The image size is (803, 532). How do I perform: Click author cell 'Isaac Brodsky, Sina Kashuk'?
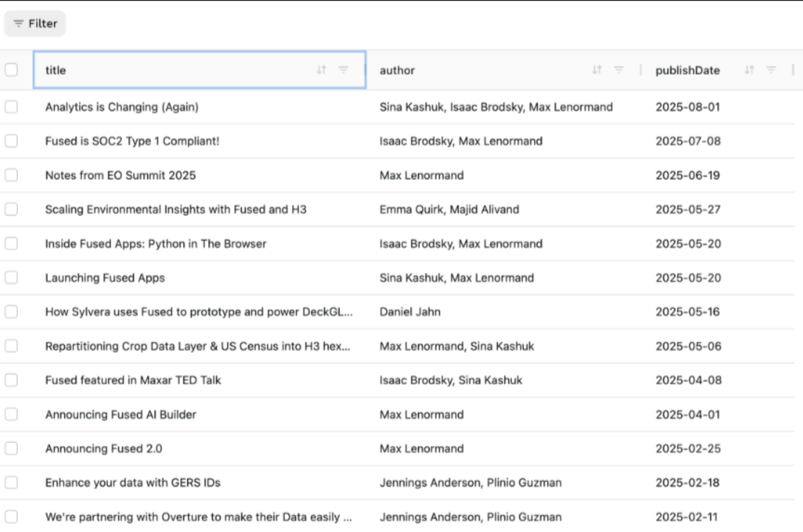451,380
